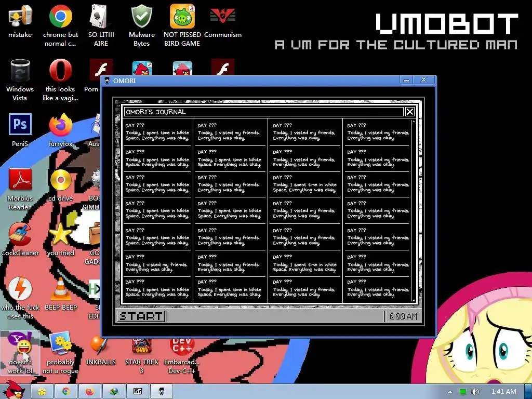
Task: Launch the CCleaner red brush desktop icon
Action: point(20,234)
